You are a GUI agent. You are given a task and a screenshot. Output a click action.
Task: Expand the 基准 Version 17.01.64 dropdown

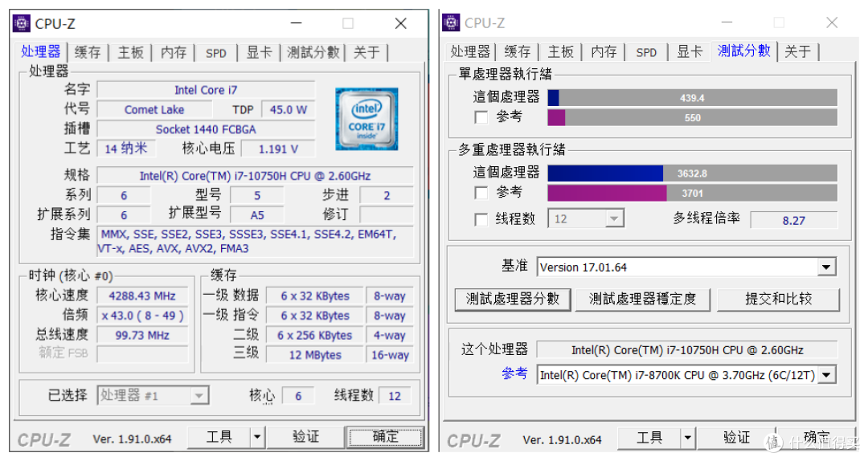(826, 267)
